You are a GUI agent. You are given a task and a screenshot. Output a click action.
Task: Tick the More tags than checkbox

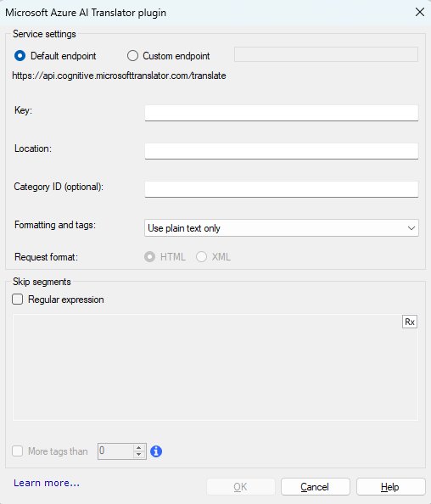point(17,451)
